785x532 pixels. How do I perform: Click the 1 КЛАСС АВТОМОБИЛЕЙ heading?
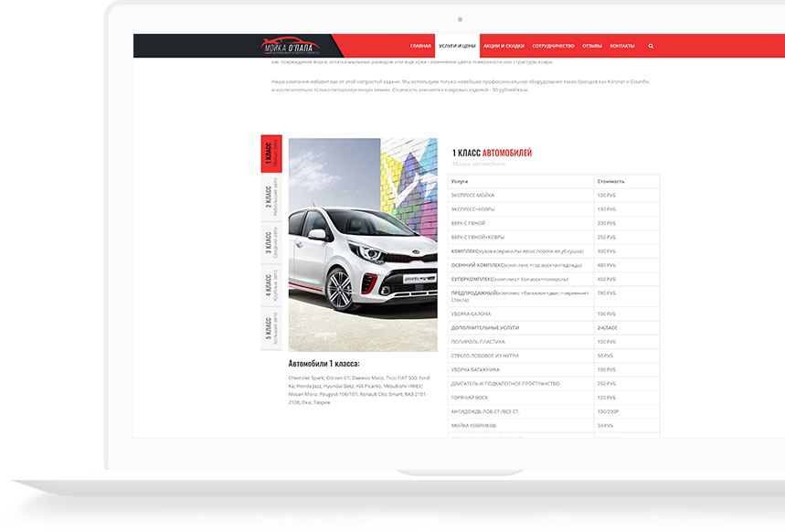[492, 153]
